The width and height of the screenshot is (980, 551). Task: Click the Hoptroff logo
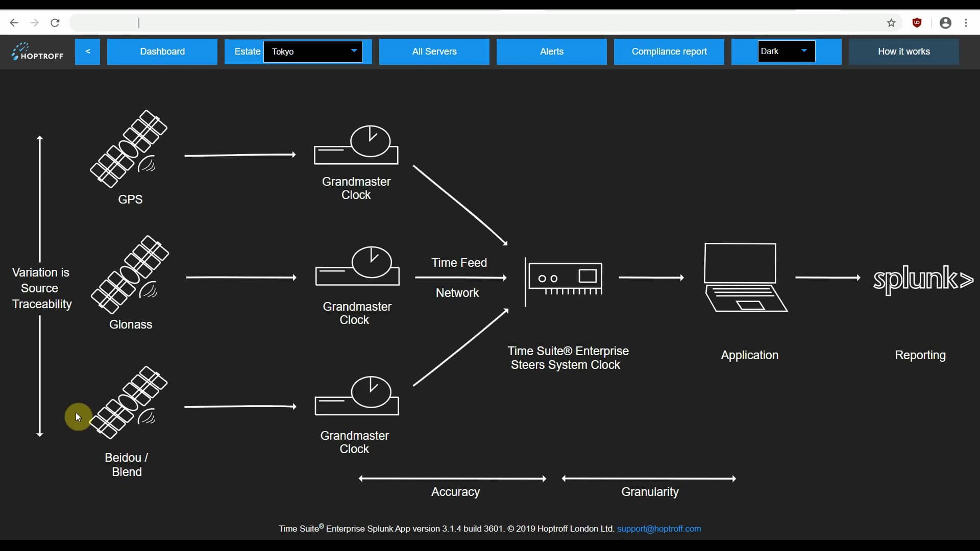point(37,52)
